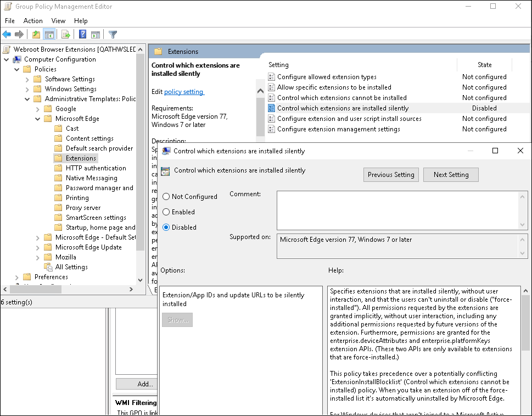532x416 pixels.
Task: Select the Enabled radio button
Action: point(166,212)
